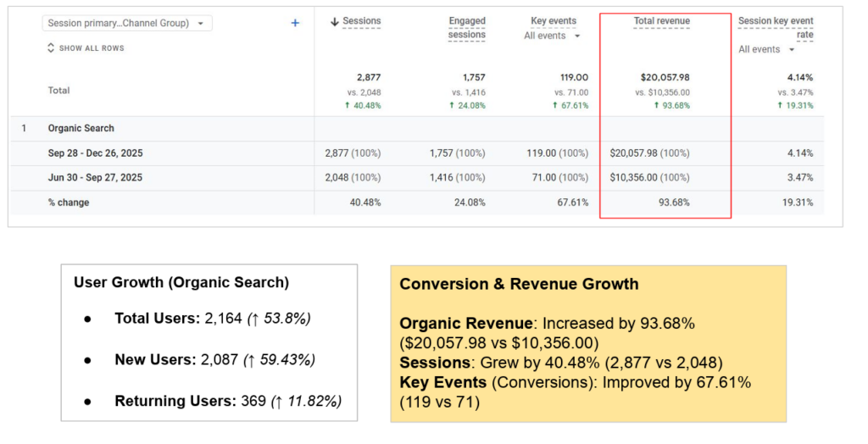Viewport: 868px width, 444px height.
Task: Click the Total revenue column header
Action: point(661,21)
